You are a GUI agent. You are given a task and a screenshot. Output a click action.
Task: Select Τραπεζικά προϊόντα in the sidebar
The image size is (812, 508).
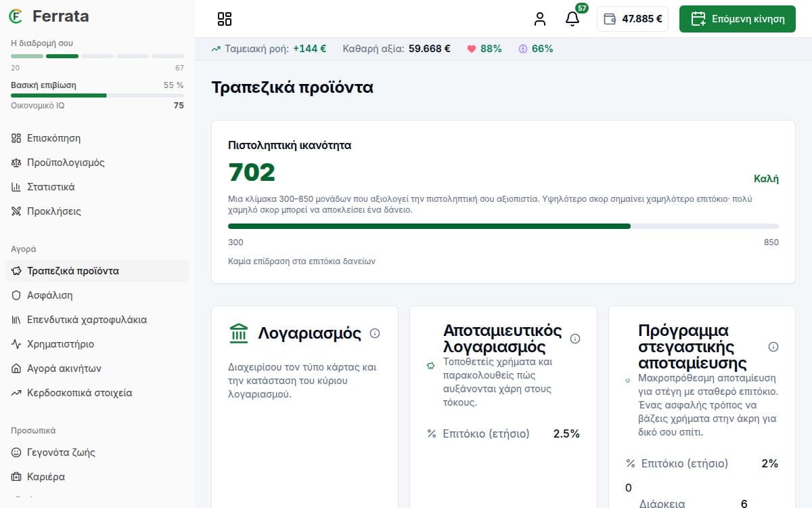(x=97, y=271)
